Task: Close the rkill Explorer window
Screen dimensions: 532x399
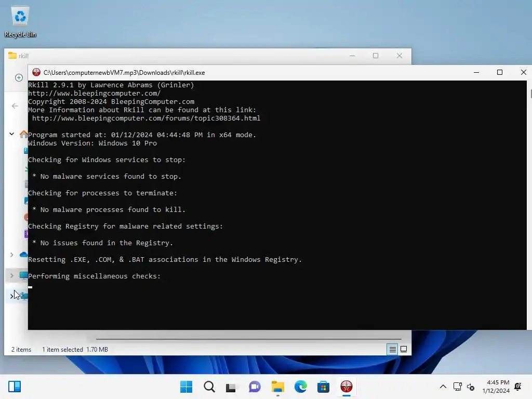Action: pyautogui.click(x=400, y=56)
